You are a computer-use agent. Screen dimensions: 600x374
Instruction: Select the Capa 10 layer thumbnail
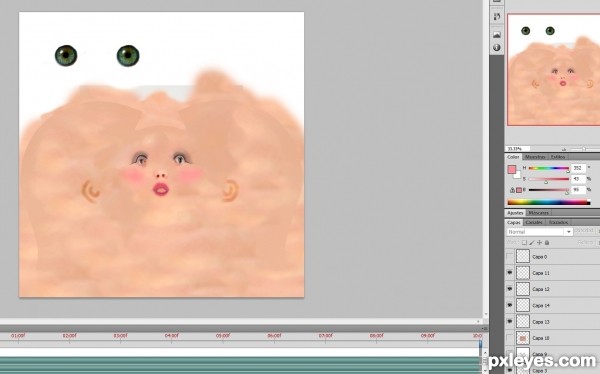coord(523,338)
